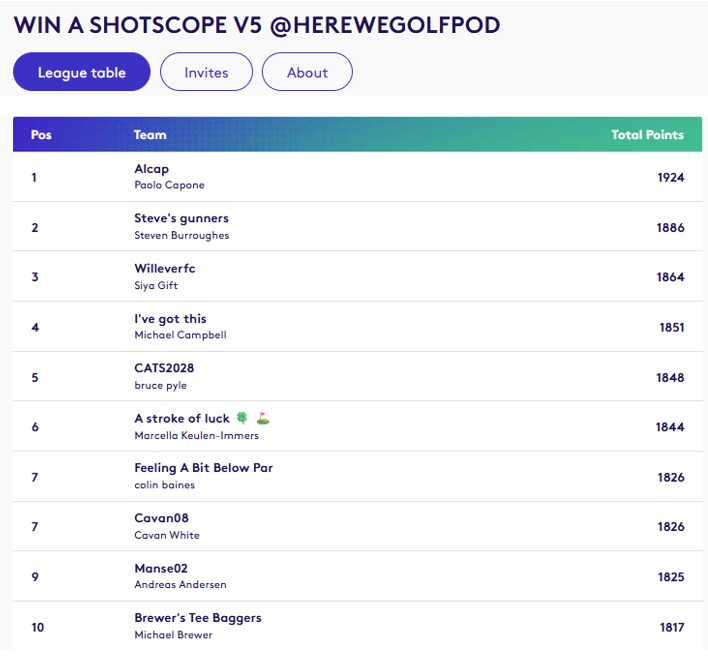This screenshot has height=658, width=708.
Task: Click the Pos column header
Action: (41, 135)
